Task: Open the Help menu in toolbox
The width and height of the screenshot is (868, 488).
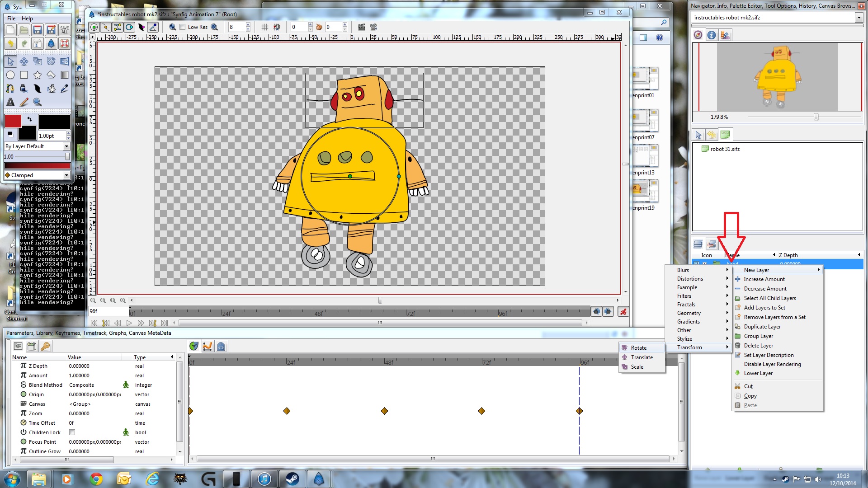Action: point(27,19)
